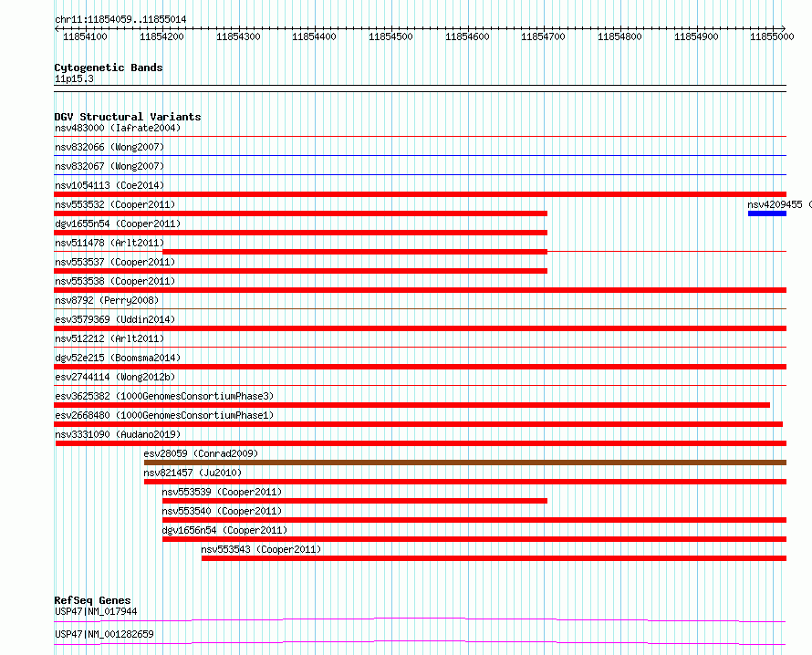Click the DGV Structural Variants track heading
This screenshot has height=655, width=812.
point(128,117)
